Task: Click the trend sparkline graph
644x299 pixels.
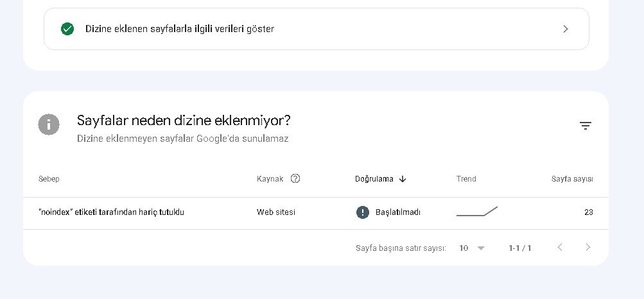Action: 477,211
